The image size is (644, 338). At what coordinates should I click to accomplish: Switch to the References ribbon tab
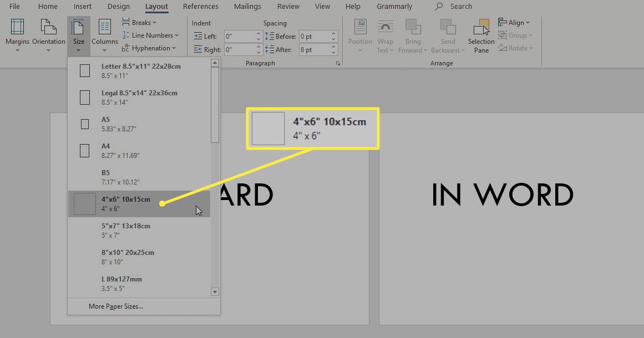pyautogui.click(x=200, y=6)
